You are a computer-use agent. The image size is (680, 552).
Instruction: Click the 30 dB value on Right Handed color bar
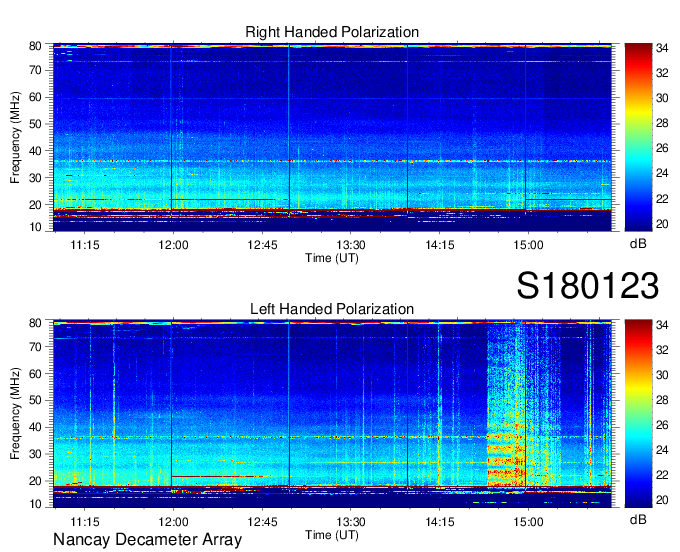click(662, 98)
